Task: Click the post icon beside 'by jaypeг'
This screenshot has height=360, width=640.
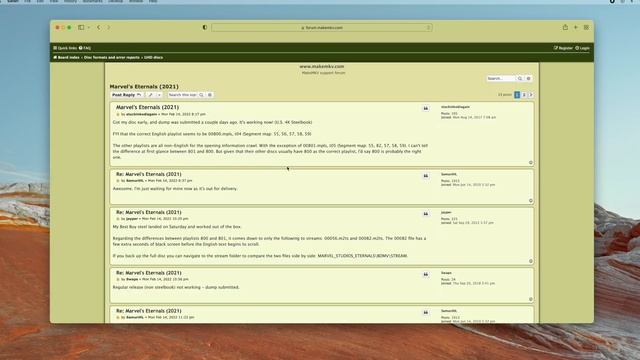Action: 118,219
